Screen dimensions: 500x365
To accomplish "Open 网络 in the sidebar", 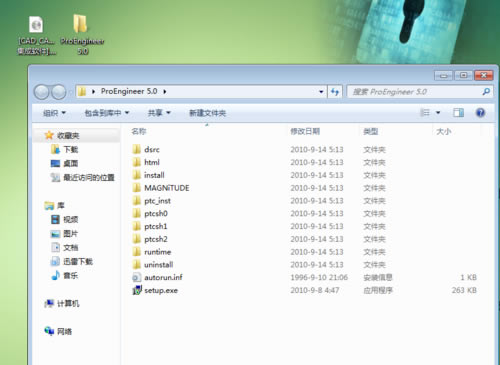I will pos(58,331).
